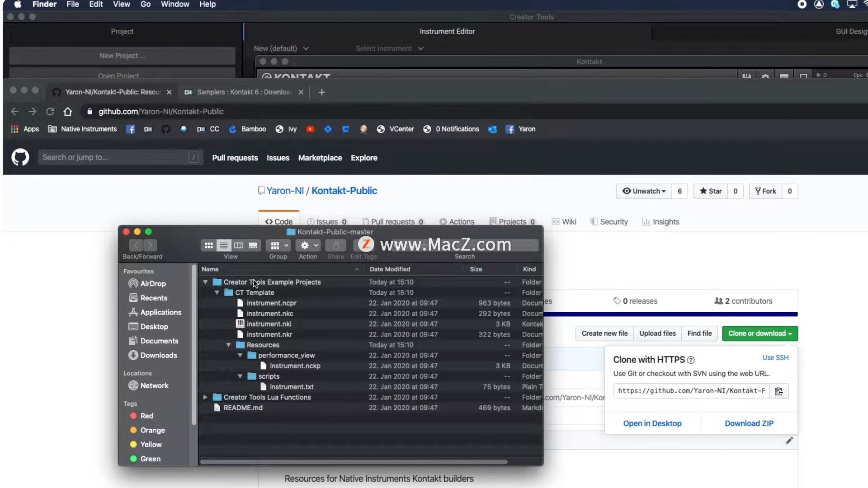Open the Unwatch dropdown
Image resolution: width=868 pixels, height=488 pixels.
click(x=644, y=191)
